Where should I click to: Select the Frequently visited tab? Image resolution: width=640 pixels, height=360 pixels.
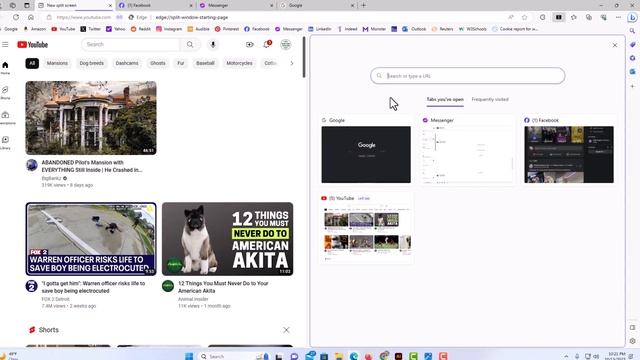coord(490,100)
